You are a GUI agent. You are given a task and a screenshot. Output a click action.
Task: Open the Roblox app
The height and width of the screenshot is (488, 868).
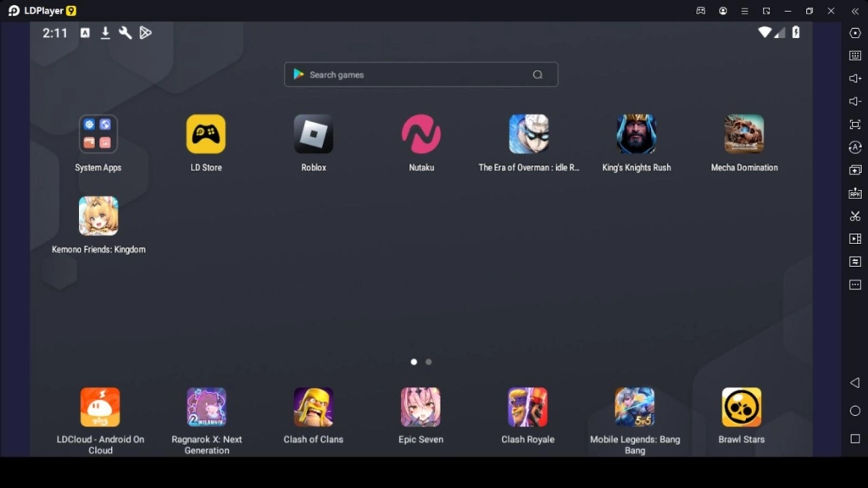pos(314,134)
